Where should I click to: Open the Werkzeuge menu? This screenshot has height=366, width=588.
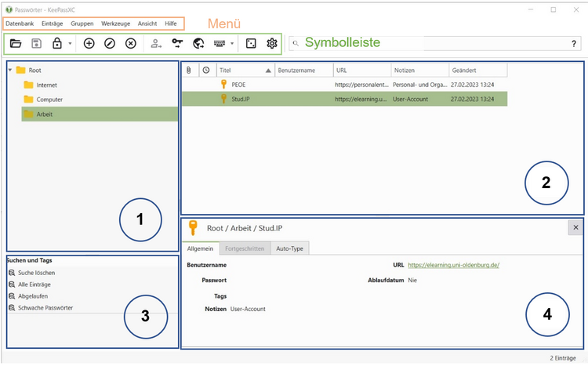(115, 24)
